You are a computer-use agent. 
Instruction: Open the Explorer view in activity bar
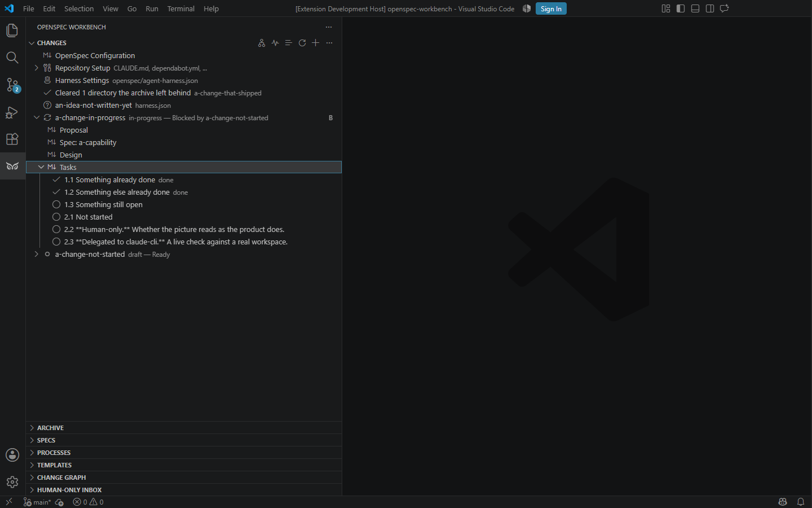click(12, 30)
